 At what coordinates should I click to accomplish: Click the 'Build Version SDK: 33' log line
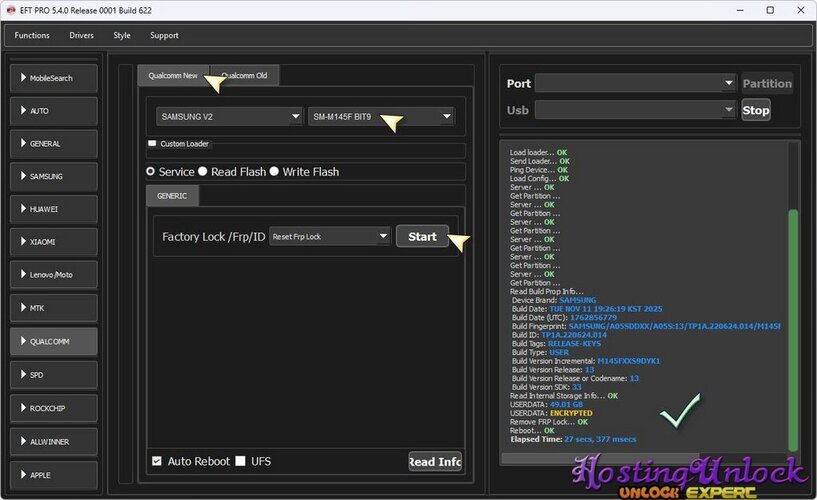(547, 387)
